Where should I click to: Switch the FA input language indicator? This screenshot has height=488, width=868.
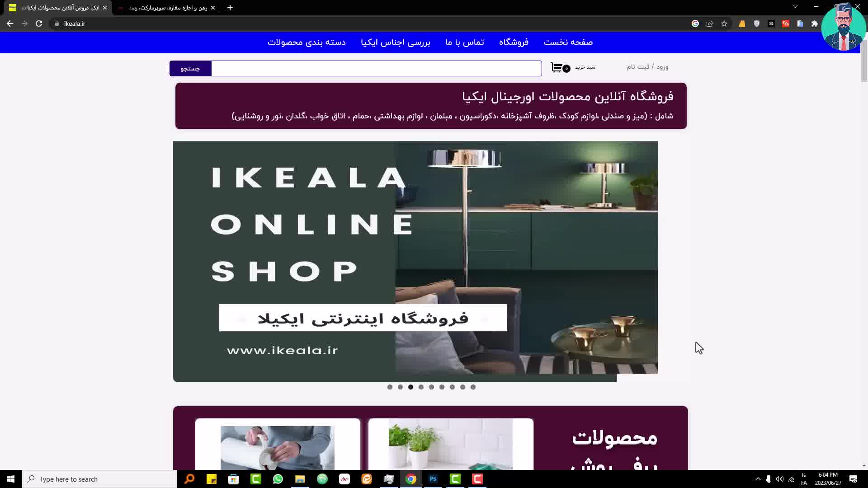tap(804, 479)
